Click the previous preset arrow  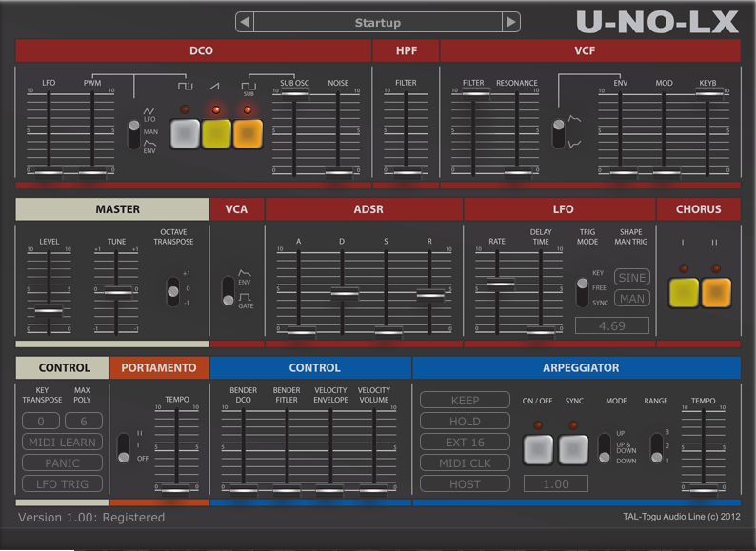tap(245, 22)
